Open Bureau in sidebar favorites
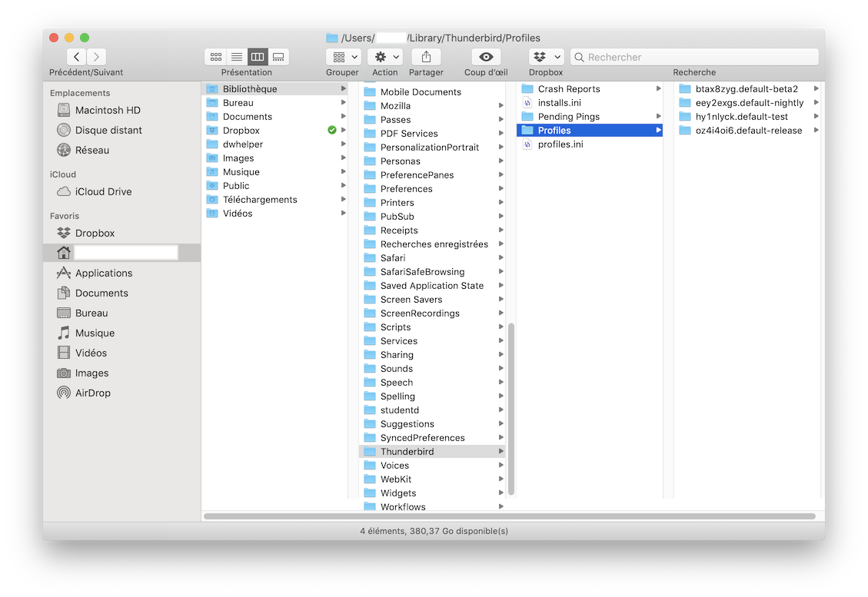Viewport: 868px width, 597px height. click(121, 313)
